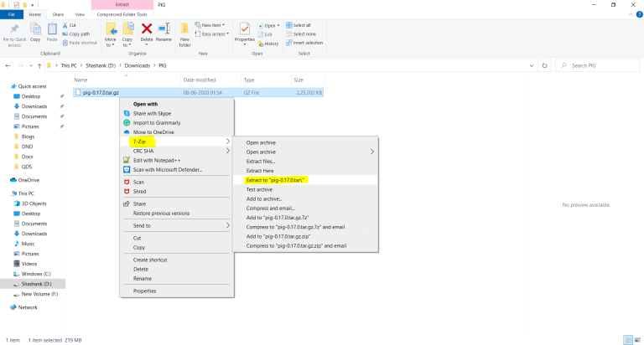
Task: Switch to large icons view toggle at bottom right
Action: coord(637,340)
